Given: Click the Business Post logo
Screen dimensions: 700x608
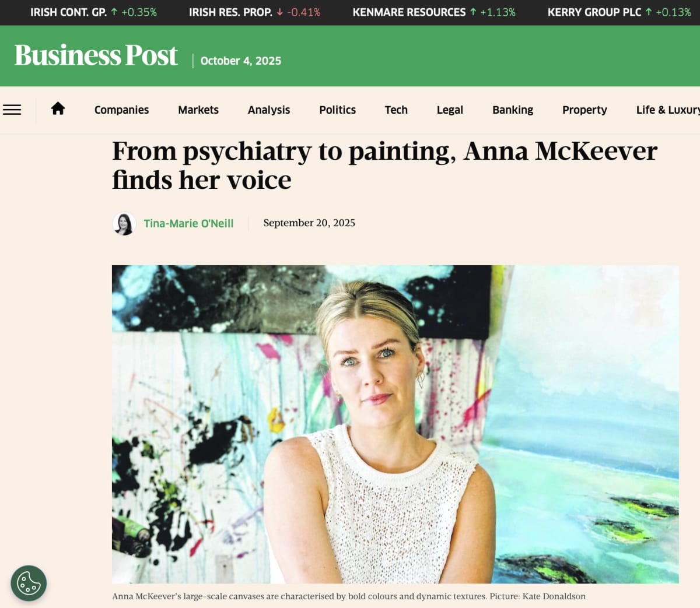Looking at the screenshot, I should coord(96,57).
